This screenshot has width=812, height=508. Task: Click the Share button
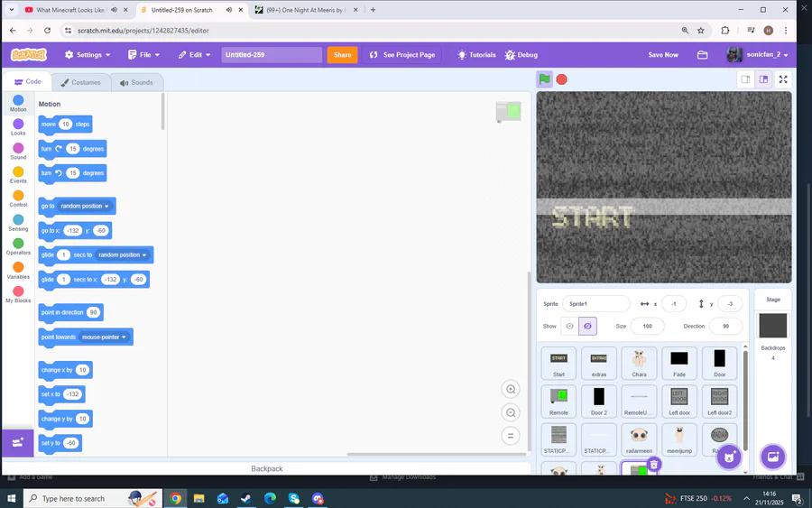pos(342,55)
